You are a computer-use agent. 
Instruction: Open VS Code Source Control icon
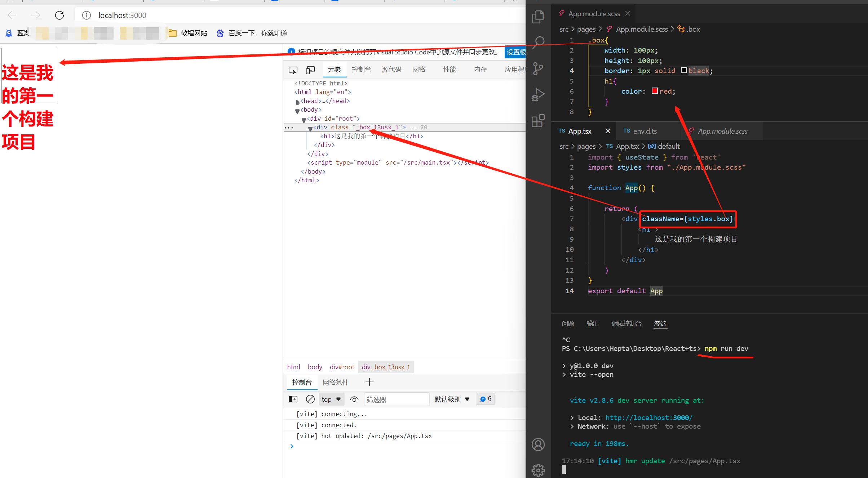(x=538, y=68)
